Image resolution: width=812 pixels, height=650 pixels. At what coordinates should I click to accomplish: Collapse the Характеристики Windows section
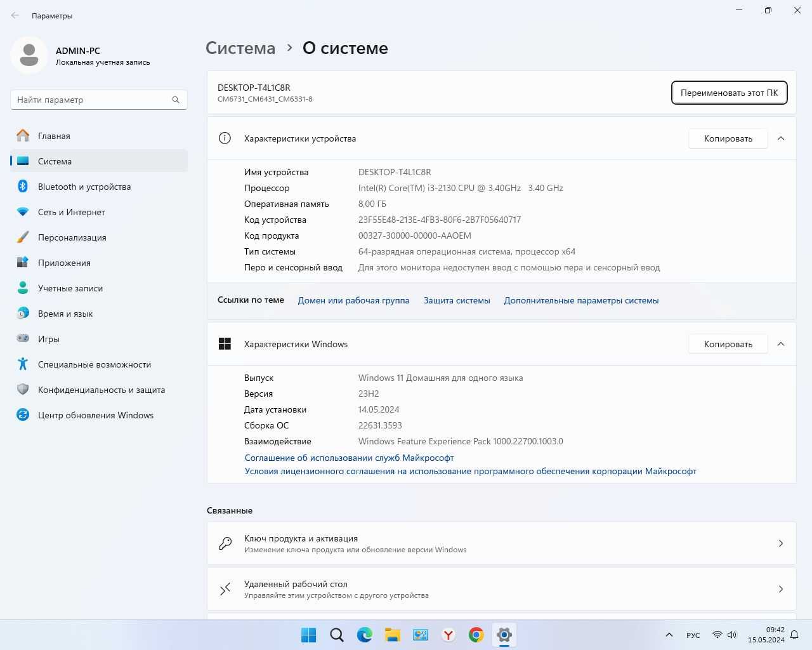pyautogui.click(x=781, y=344)
